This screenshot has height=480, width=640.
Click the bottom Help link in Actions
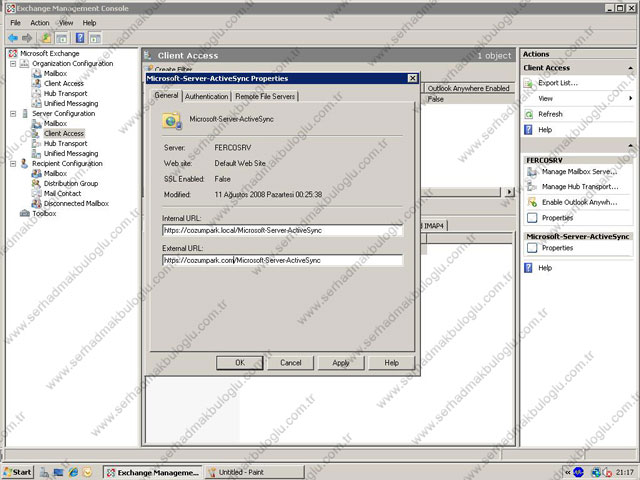pos(545,268)
